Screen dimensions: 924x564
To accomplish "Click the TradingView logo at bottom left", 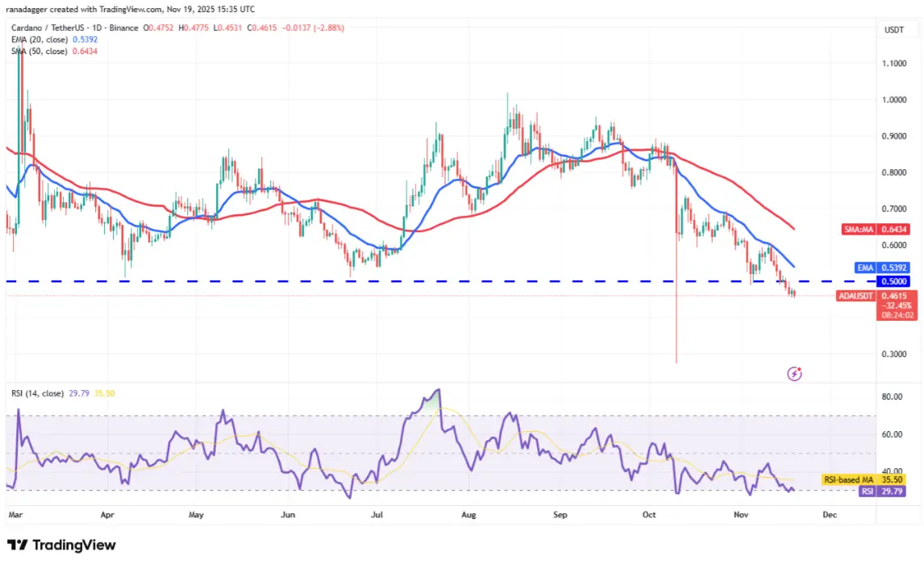I will [x=61, y=545].
